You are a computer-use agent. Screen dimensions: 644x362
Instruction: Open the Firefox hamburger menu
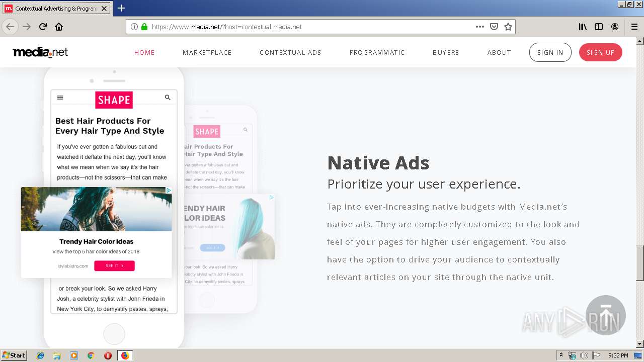tap(634, 27)
